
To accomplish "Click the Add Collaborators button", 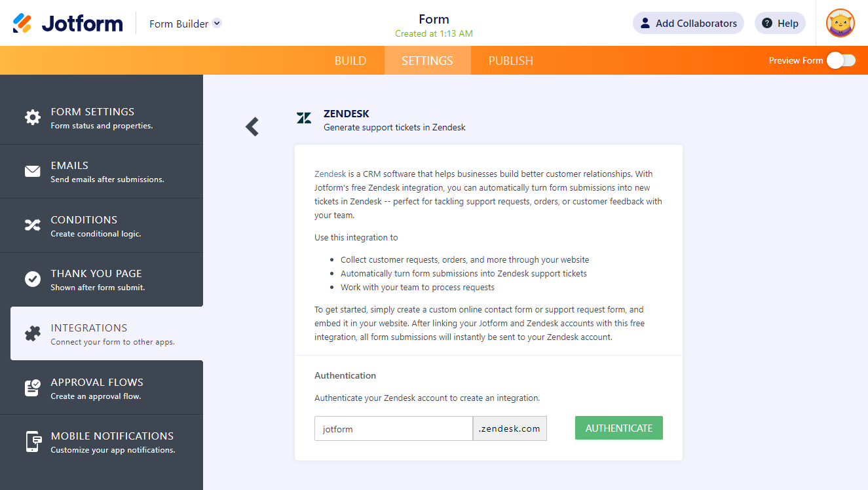I will tap(688, 24).
